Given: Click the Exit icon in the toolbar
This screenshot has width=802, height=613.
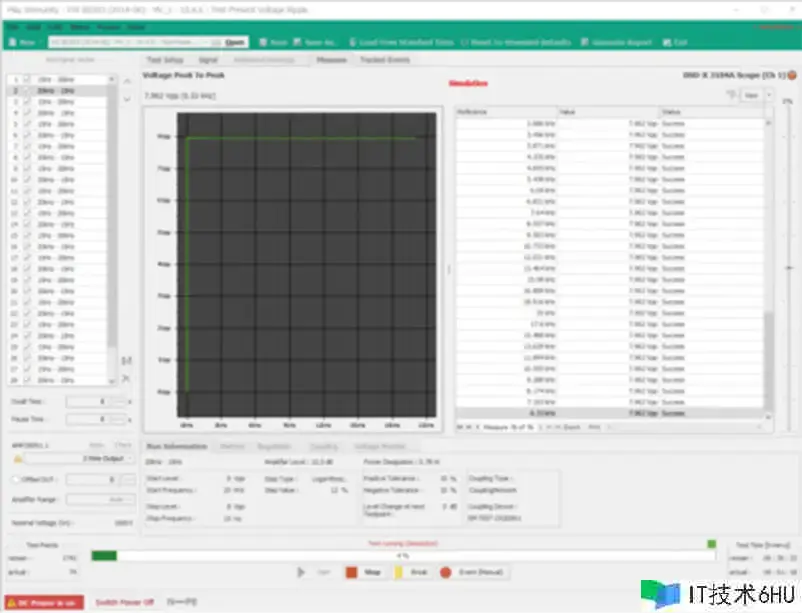Looking at the screenshot, I should [675, 43].
